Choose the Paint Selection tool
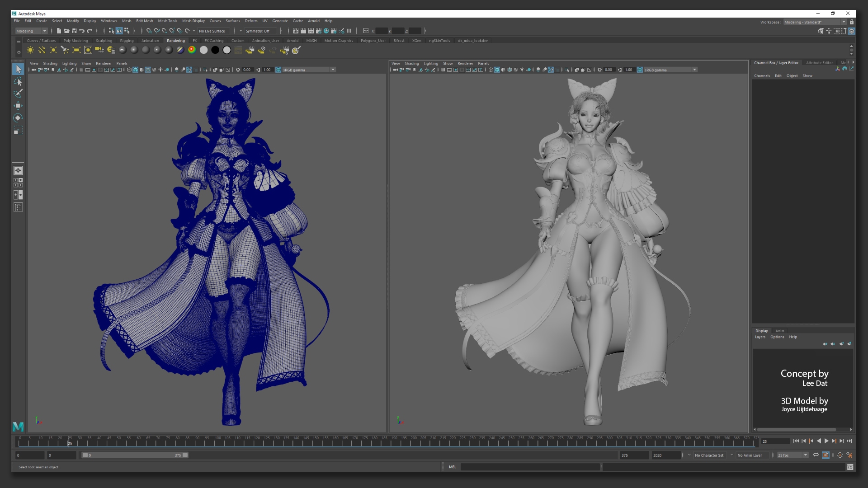The image size is (868, 488). [18, 94]
